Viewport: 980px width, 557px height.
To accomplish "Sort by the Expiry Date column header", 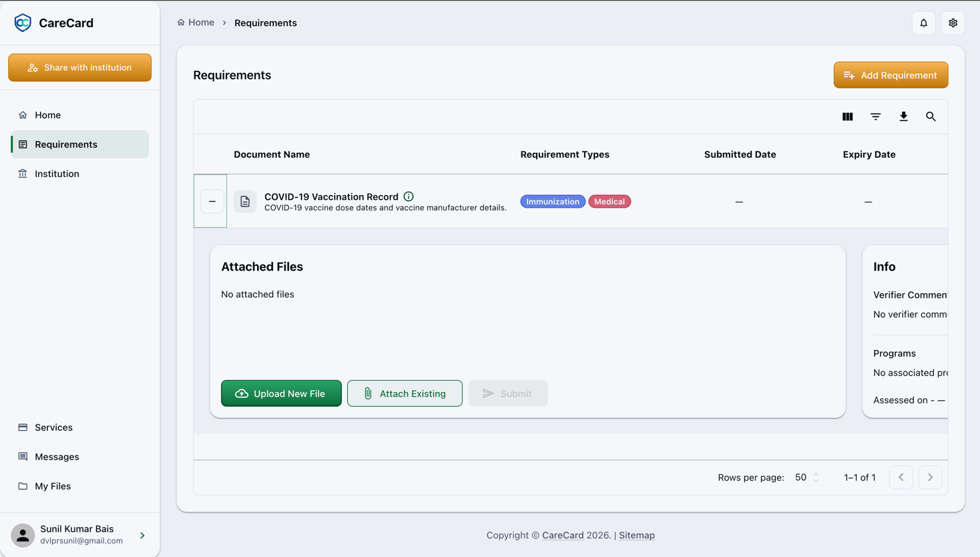I will 869,154.
